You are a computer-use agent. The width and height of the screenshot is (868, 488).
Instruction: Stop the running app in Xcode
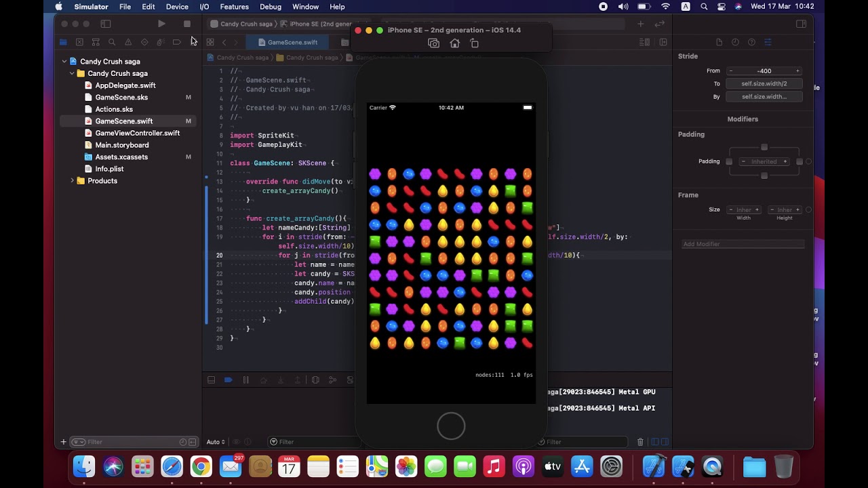[x=187, y=24]
